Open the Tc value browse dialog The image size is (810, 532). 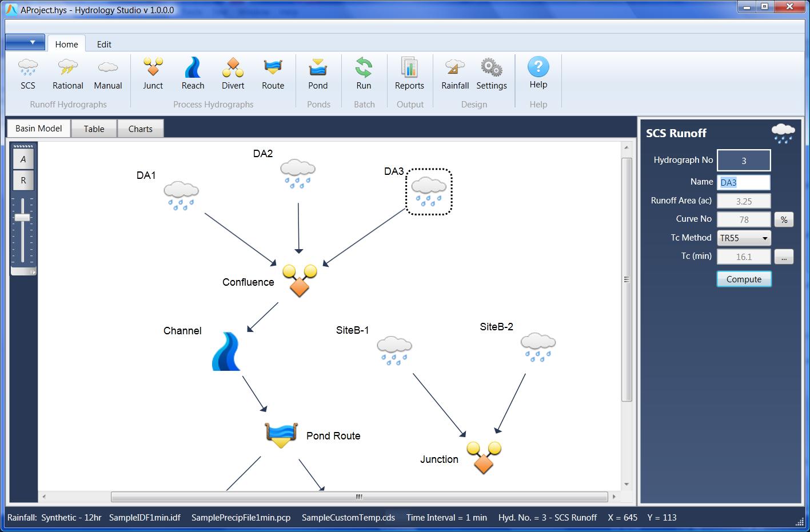784,257
